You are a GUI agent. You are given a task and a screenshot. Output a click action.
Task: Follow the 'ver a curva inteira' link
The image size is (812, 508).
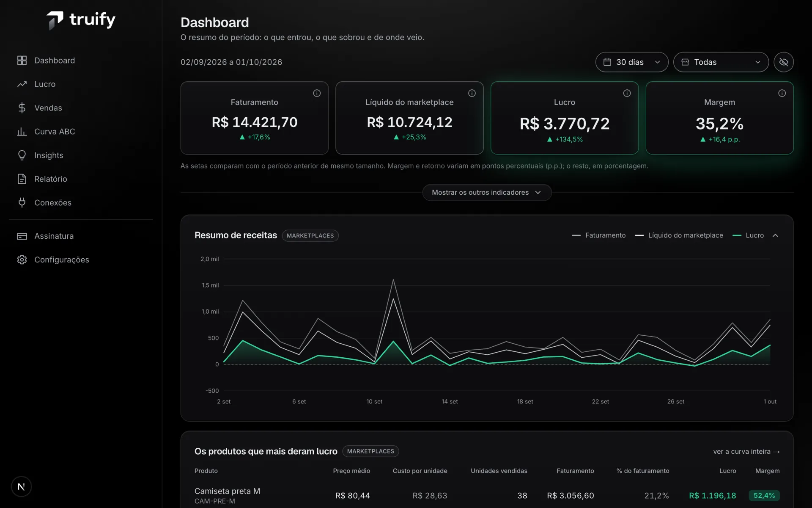coord(746,452)
